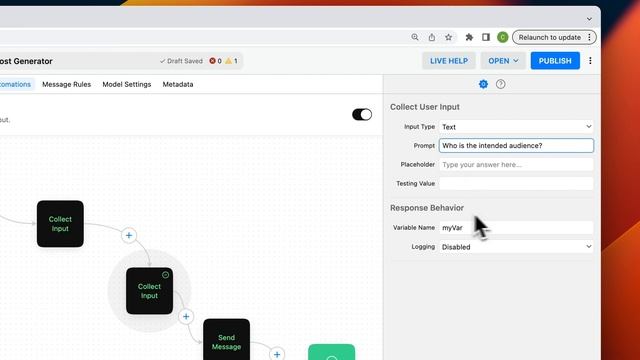Click the Prompt input field
640x360 pixels.
pos(516,146)
